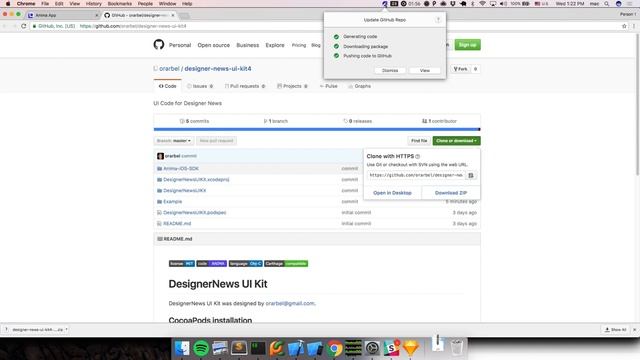Open the orarbel user link in the repo title
This screenshot has width=640, height=360.
(169, 69)
